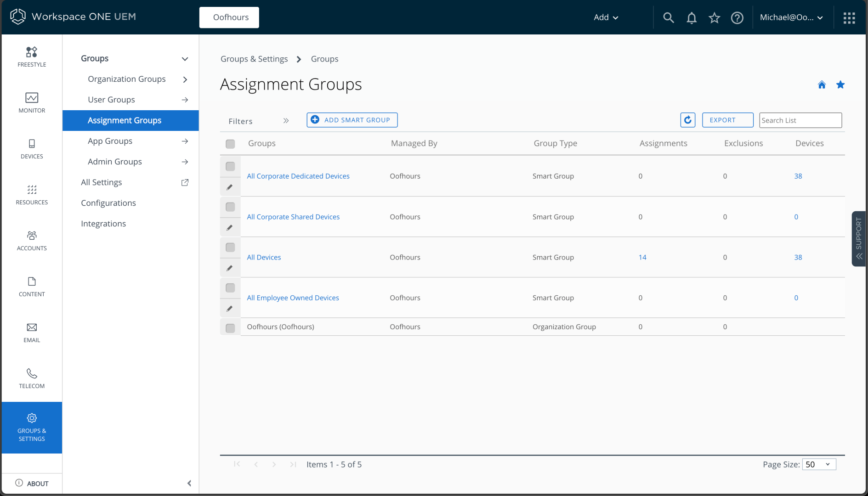The height and width of the screenshot is (496, 868).
Task: Go to Devices in left navigation
Action: (x=32, y=148)
